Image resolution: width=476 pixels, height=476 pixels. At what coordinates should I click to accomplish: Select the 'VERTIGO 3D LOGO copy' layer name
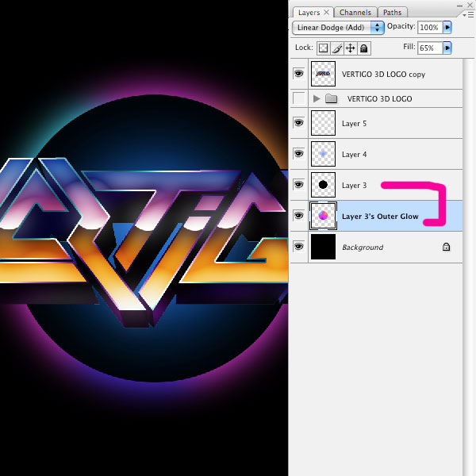coord(383,75)
